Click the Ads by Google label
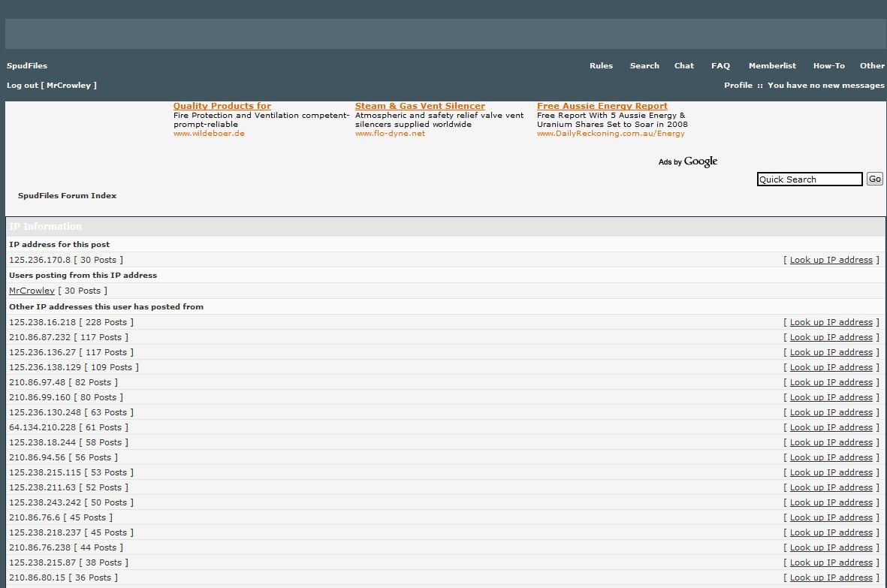Screen dimensions: 887x588 [687, 161]
